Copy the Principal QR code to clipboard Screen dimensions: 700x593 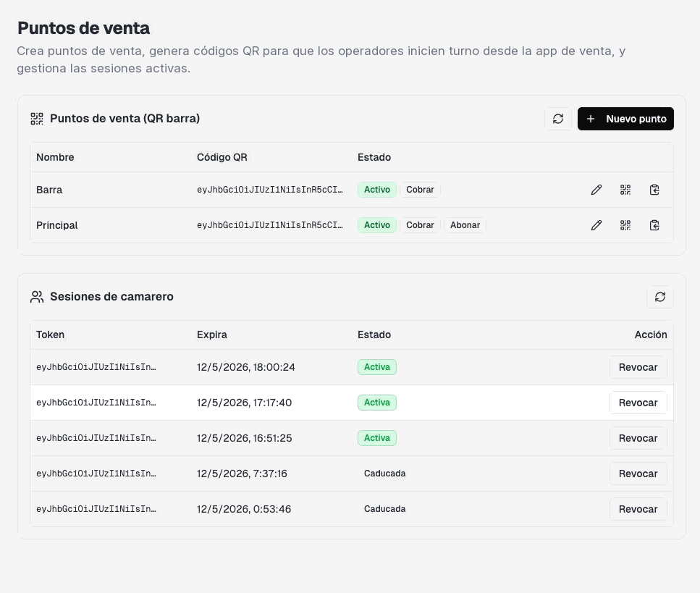654,225
